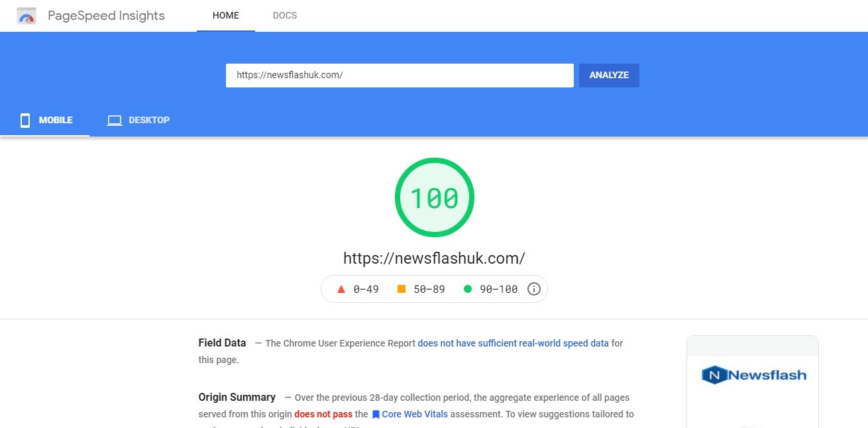
Task: Click the mobile phone icon
Action: coord(25,120)
